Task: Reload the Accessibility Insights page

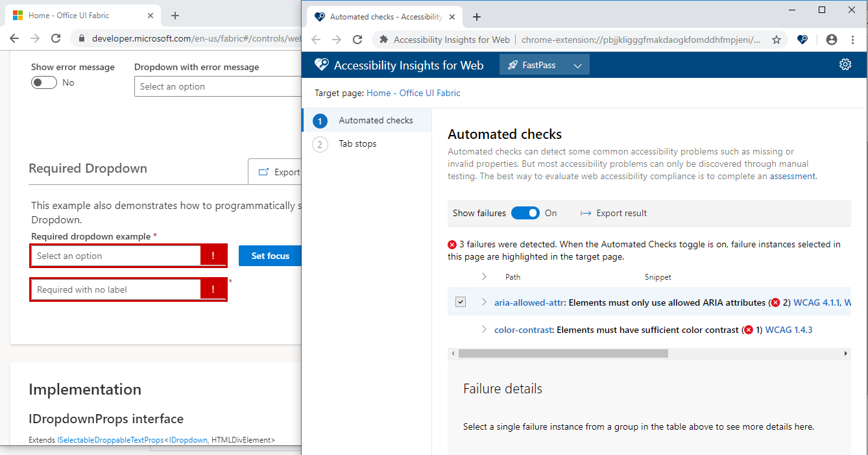Action: 357,39
